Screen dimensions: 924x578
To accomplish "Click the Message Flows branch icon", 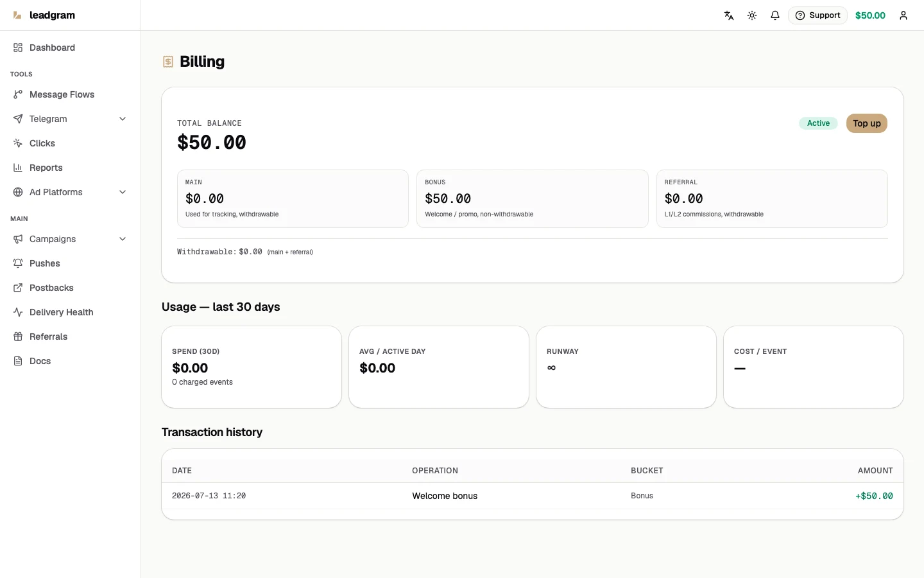I will [x=18, y=94].
